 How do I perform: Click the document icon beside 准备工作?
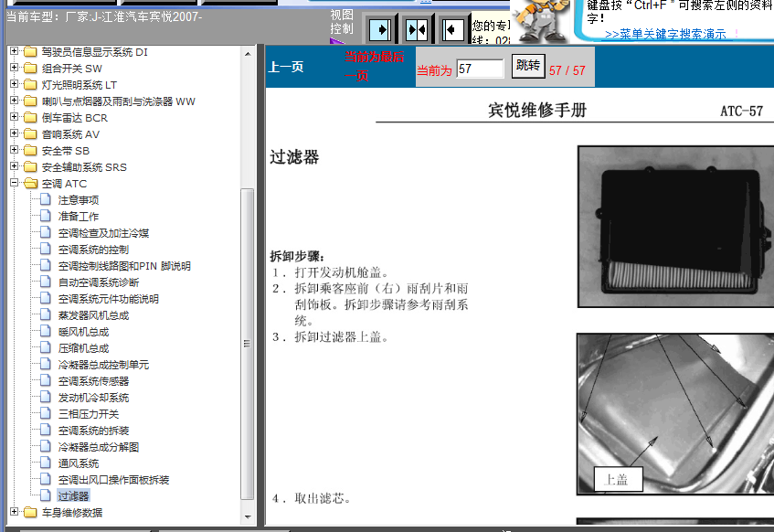46,216
